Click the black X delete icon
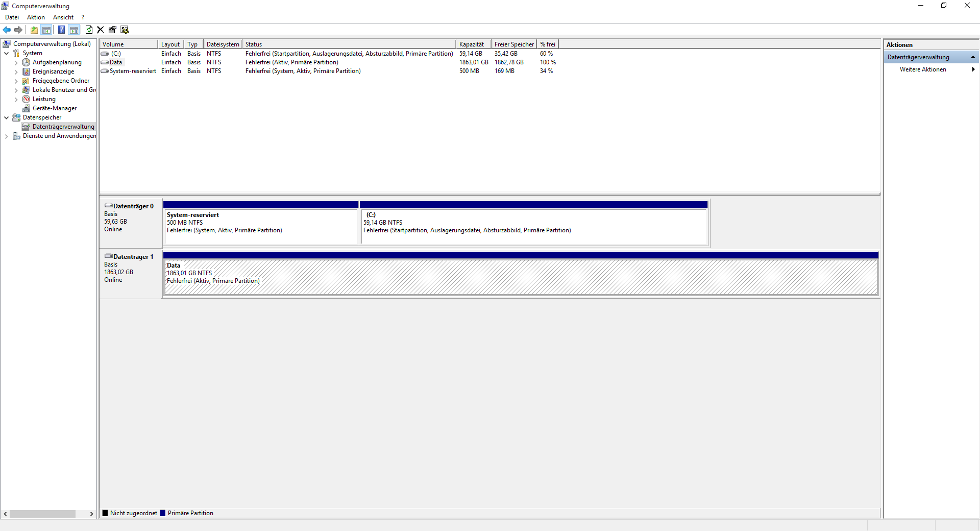Screen dimensions: 980x531 [x=101, y=30]
